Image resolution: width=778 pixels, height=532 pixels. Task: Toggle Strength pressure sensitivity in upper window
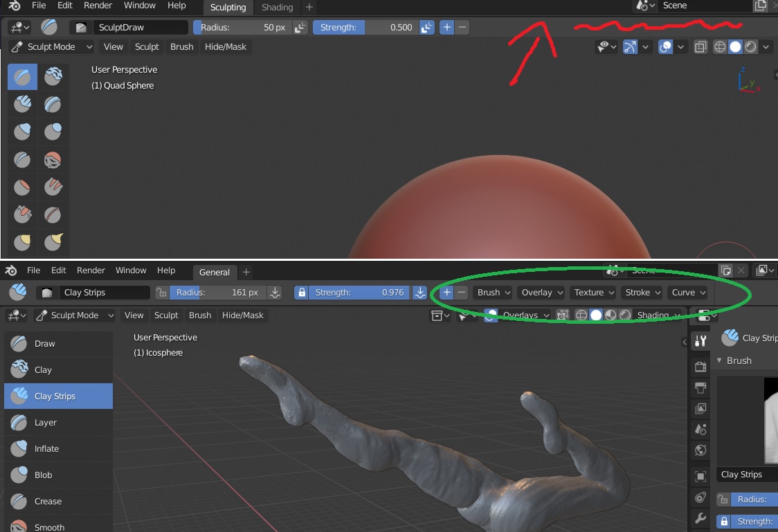tap(426, 27)
